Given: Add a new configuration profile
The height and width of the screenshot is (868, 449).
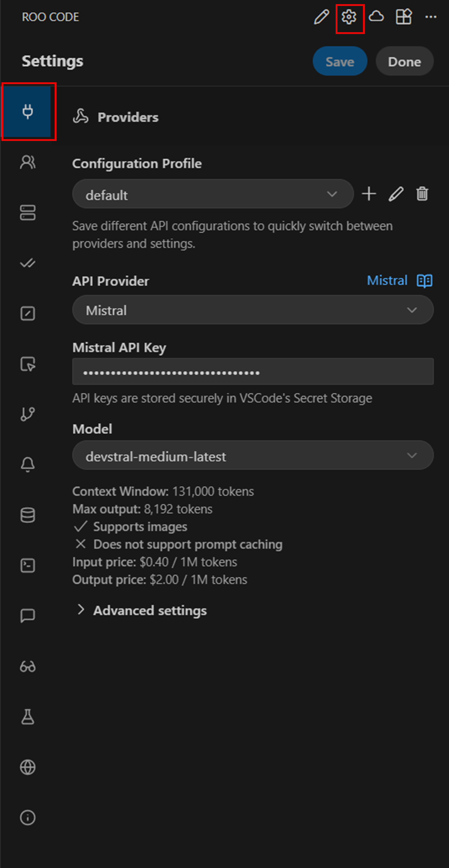Looking at the screenshot, I should point(369,194).
